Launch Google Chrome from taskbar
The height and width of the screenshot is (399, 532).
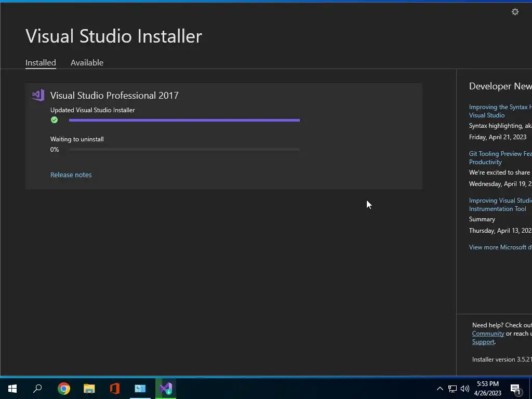click(64, 389)
